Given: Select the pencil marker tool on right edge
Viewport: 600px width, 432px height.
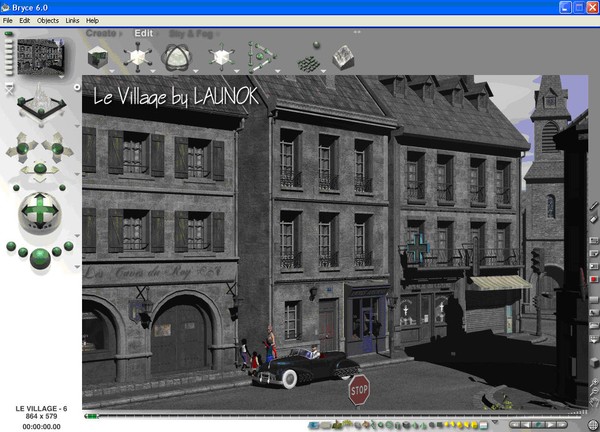Looking at the screenshot, I should tap(593, 206).
